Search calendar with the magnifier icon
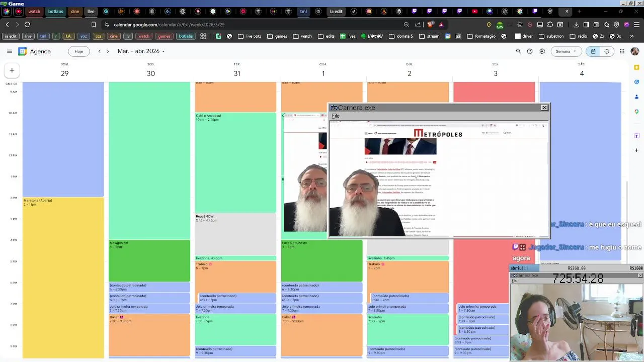 point(518,51)
